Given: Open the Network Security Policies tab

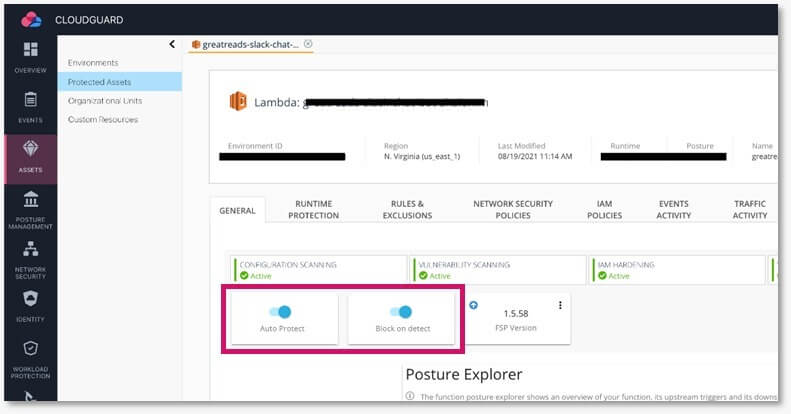Looking at the screenshot, I should click(x=513, y=209).
